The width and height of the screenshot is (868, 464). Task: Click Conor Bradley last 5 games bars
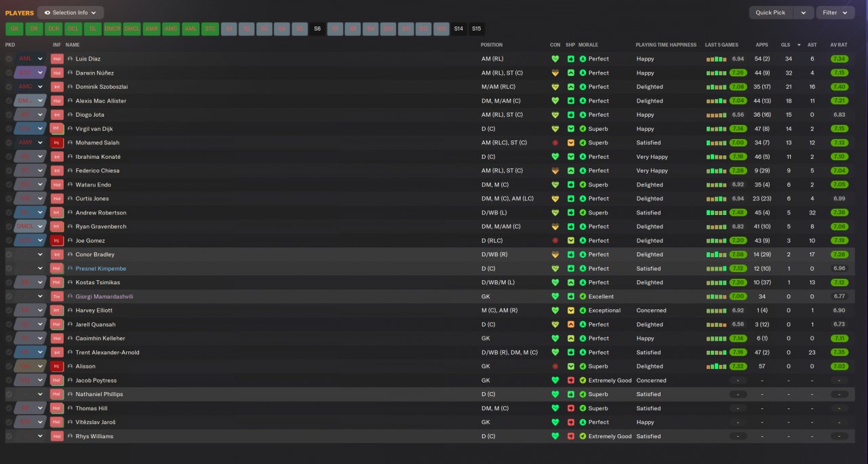(x=717, y=254)
